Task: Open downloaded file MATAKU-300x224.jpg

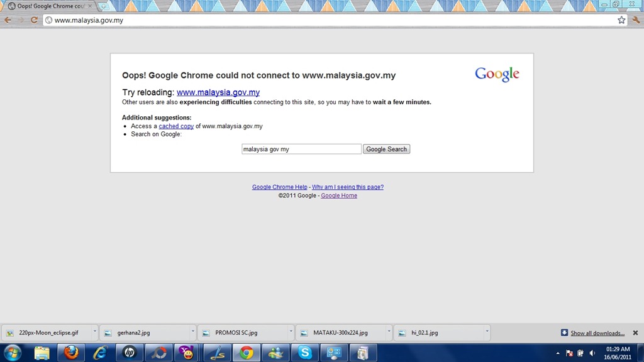Action: click(341, 333)
